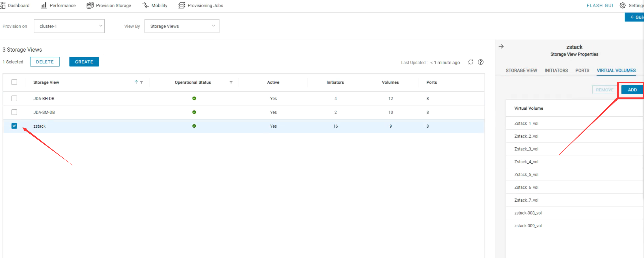Switch to the INITIATORS tab

tap(556, 70)
